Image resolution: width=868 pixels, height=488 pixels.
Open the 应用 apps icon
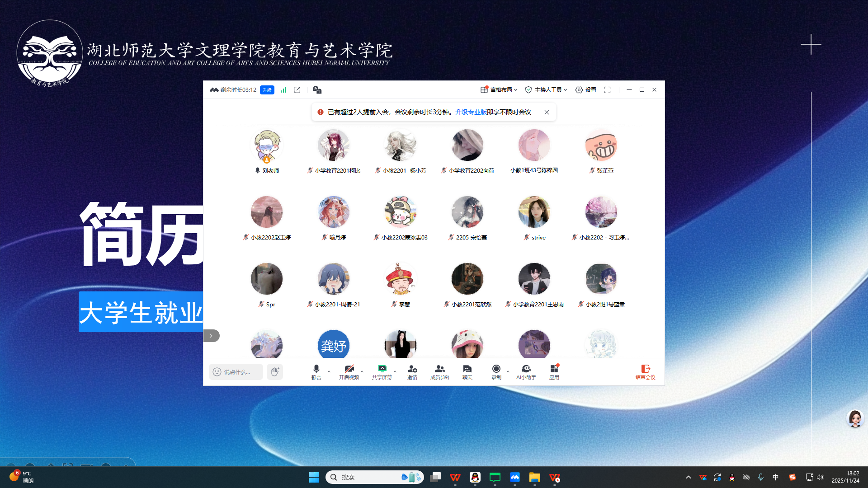pos(554,371)
